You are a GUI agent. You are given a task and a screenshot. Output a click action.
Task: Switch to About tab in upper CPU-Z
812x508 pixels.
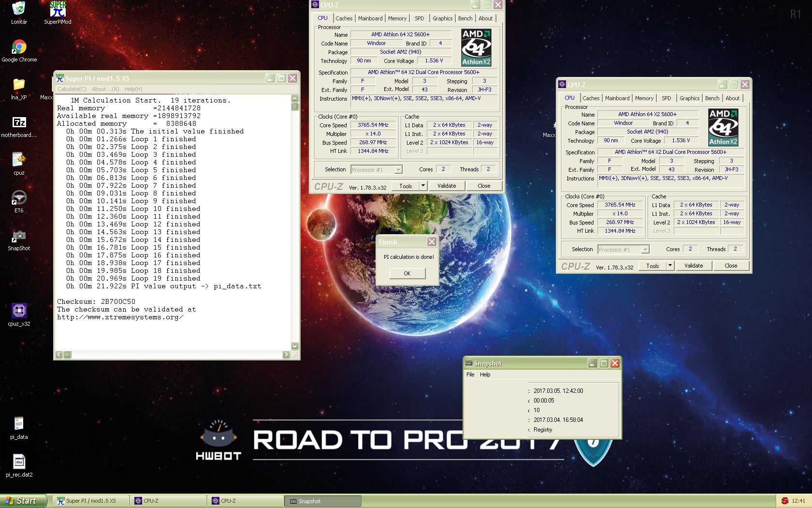(x=486, y=18)
